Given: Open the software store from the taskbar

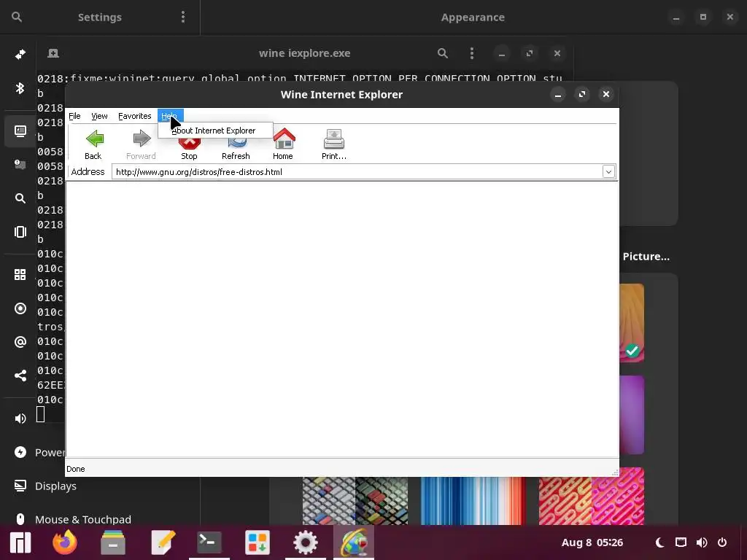Looking at the screenshot, I should click(258, 542).
